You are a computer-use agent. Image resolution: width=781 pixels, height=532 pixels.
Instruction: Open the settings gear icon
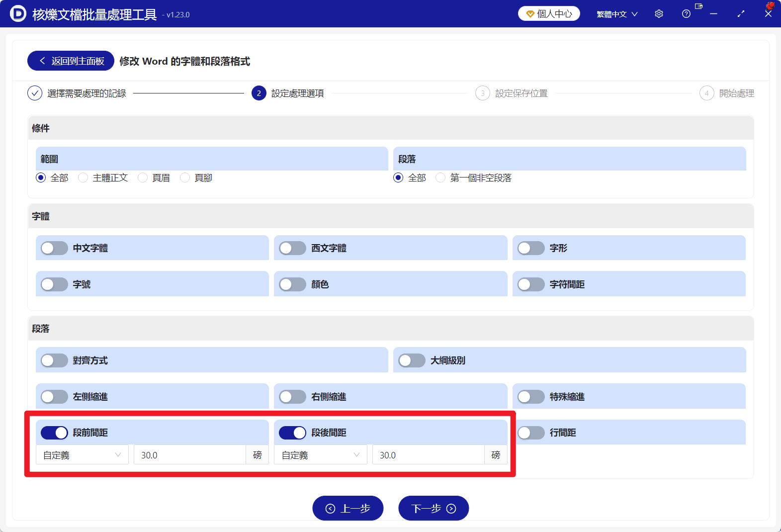click(659, 14)
